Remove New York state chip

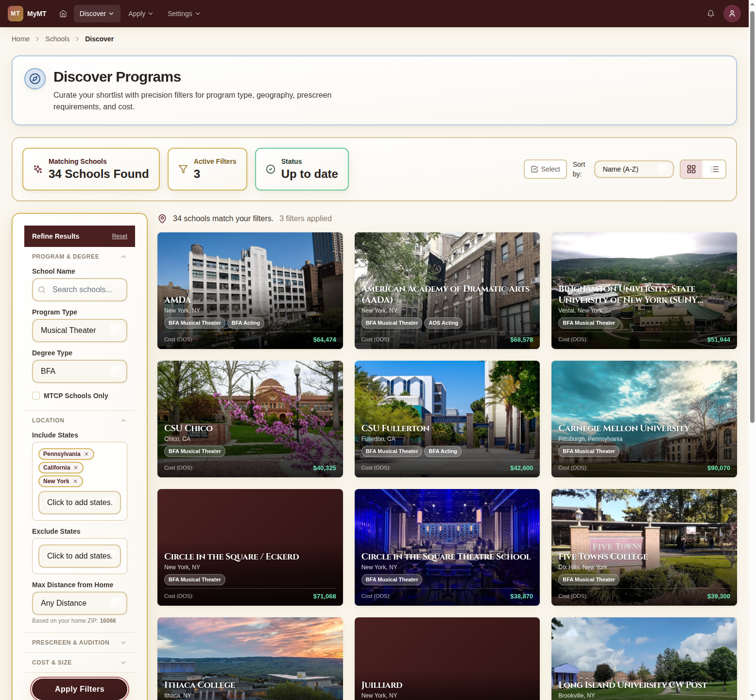(75, 481)
